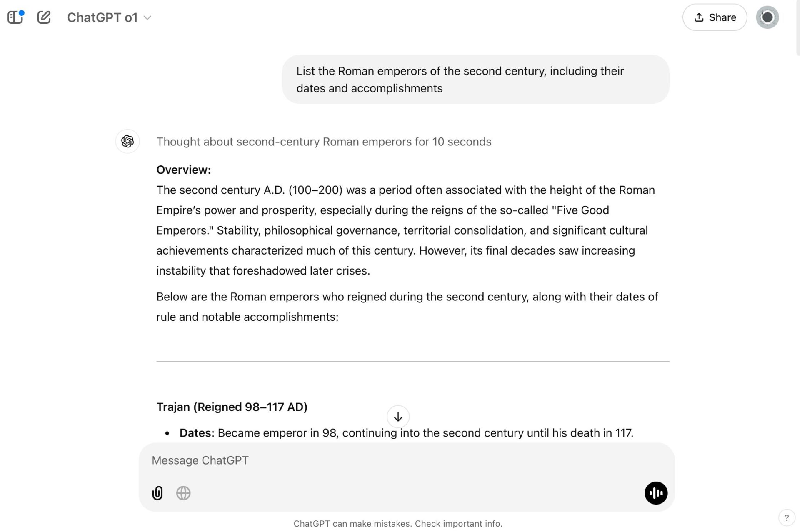Start a new chat with the compose icon

coord(44,17)
